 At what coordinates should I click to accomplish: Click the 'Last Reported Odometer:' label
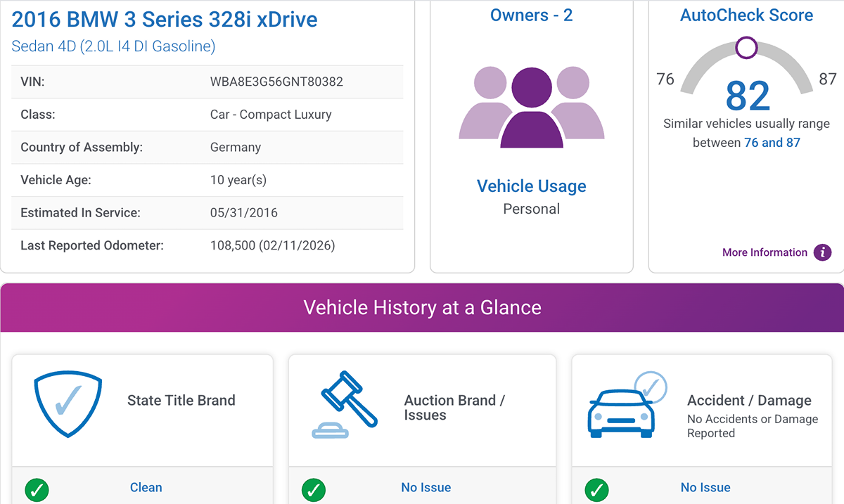92,246
